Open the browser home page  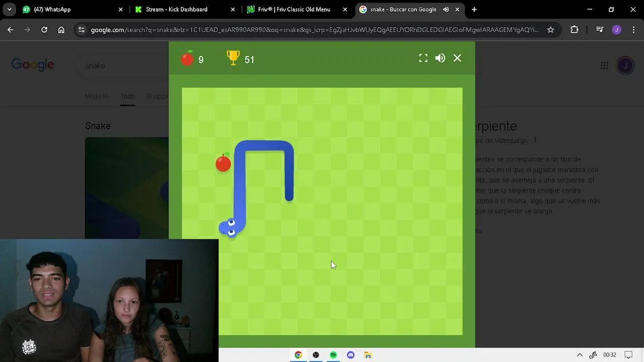pos(61,30)
